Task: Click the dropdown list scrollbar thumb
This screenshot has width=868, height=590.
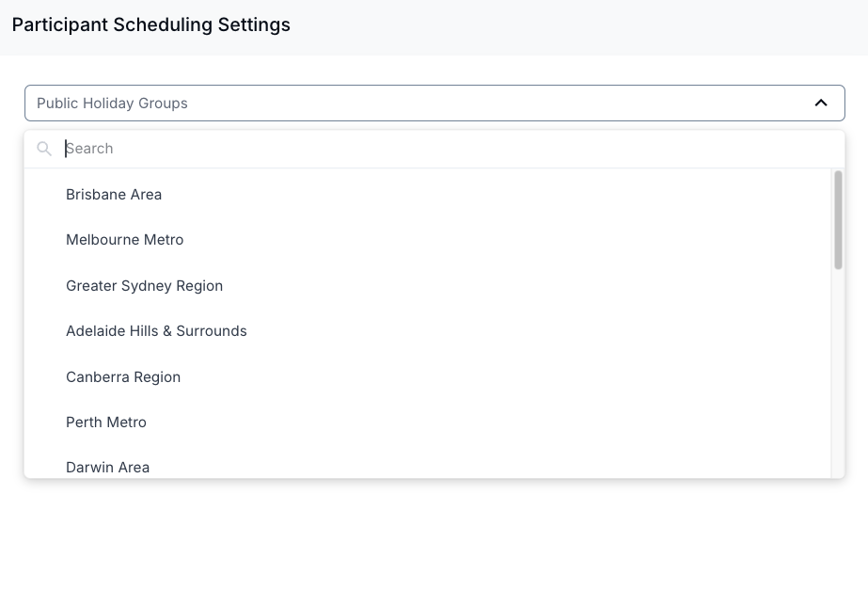Action: [838, 220]
